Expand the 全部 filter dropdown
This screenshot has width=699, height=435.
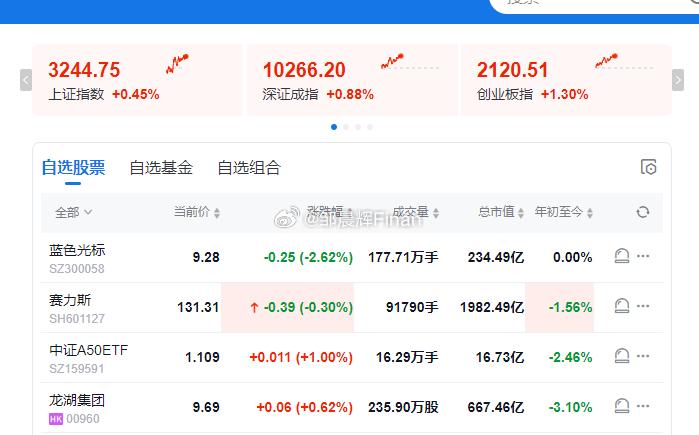click(x=74, y=213)
